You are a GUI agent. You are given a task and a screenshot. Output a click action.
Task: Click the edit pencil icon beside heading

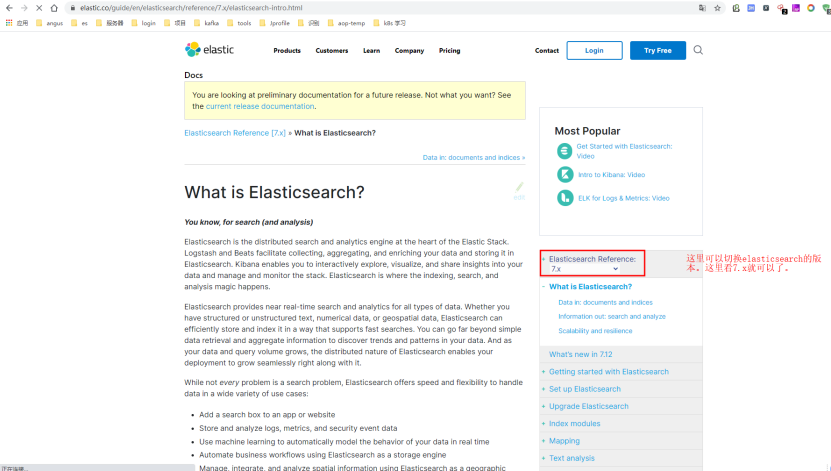(519, 190)
